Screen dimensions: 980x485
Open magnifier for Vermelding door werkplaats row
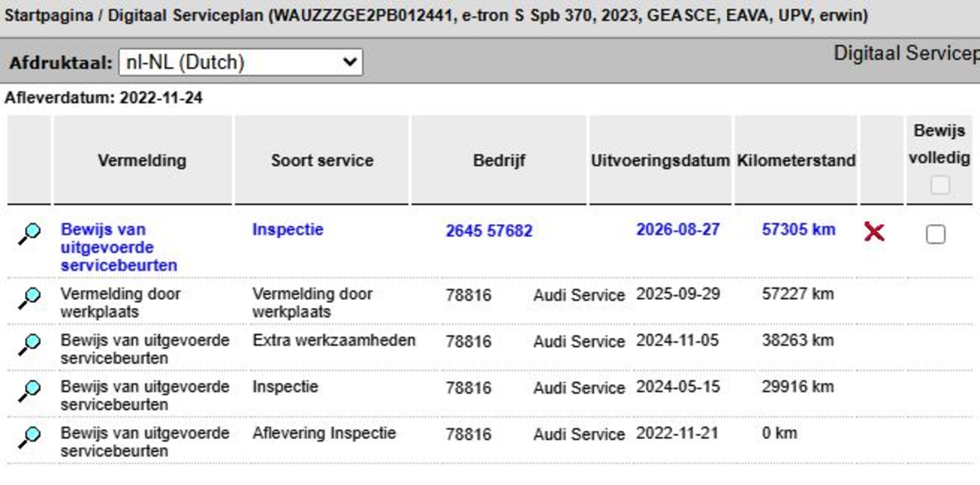pos(30,298)
